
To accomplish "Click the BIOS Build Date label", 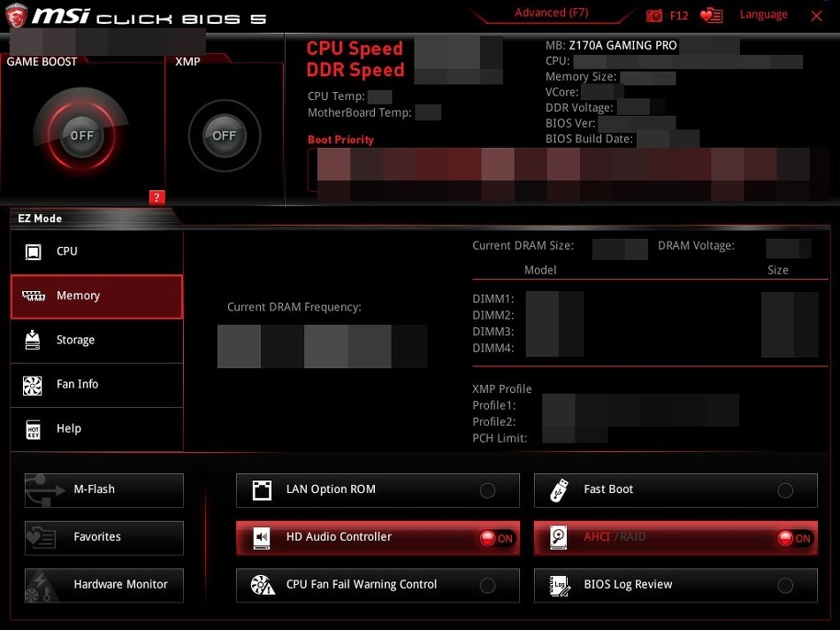I will [589, 139].
